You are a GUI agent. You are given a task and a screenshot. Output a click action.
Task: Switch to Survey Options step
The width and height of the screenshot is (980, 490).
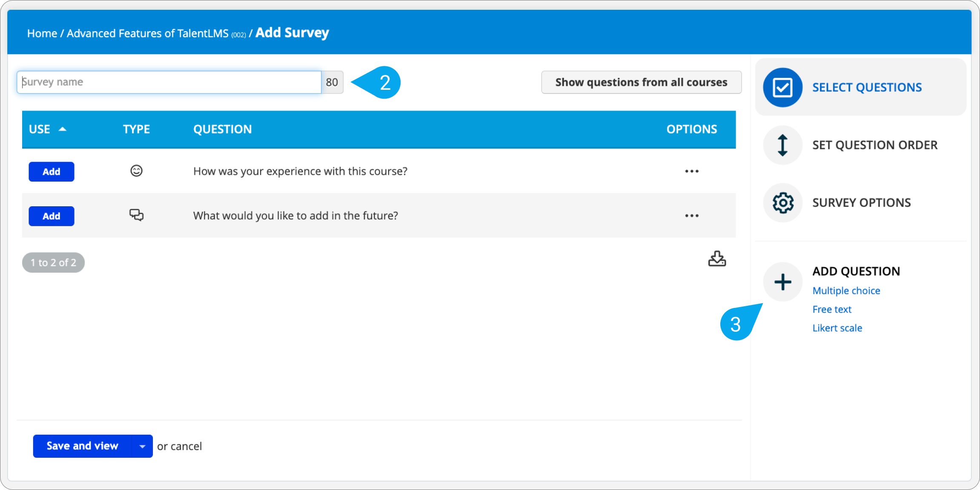tap(861, 202)
